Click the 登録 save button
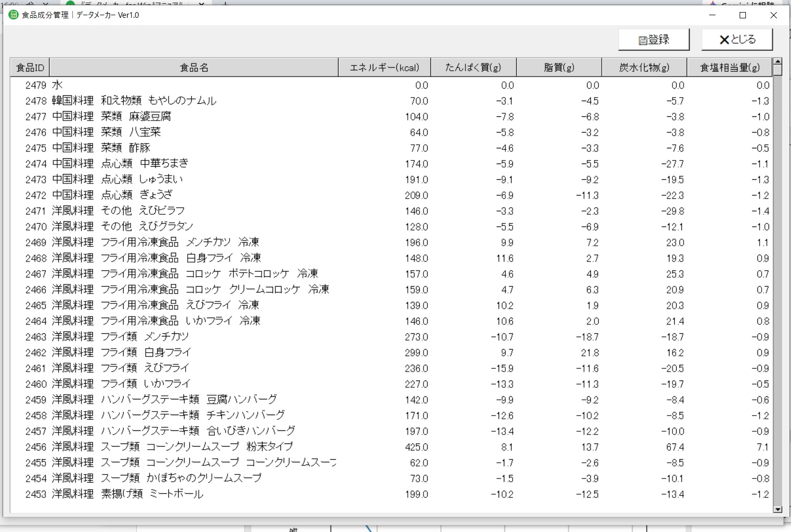This screenshot has height=532, width=791. [x=654, y=39]
